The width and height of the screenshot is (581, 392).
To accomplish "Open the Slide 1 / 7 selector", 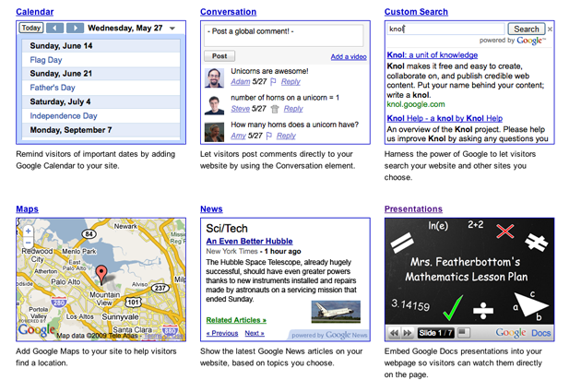I will (435, 333).
